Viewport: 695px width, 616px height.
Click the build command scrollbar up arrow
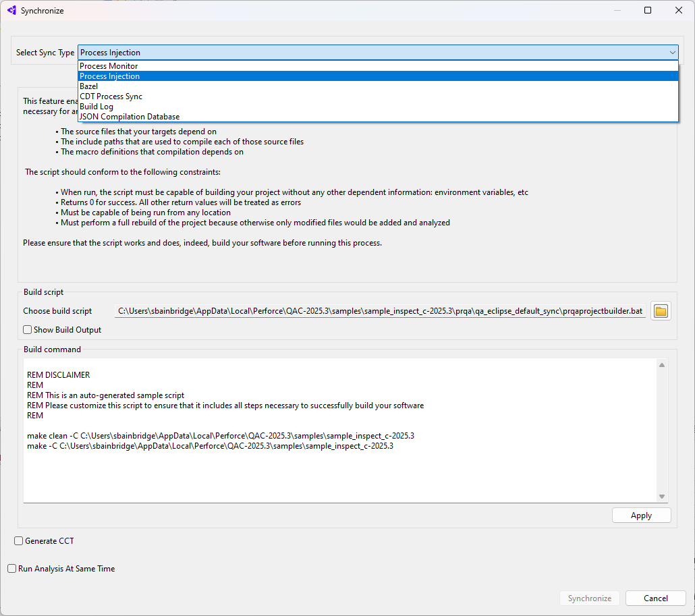pyautogui.click(x=662, y=365)
